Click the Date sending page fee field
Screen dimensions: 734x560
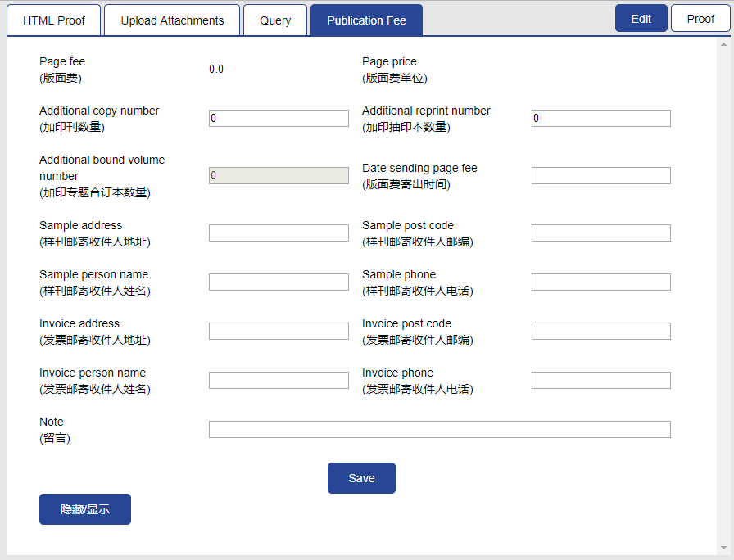tap(601, 175)
